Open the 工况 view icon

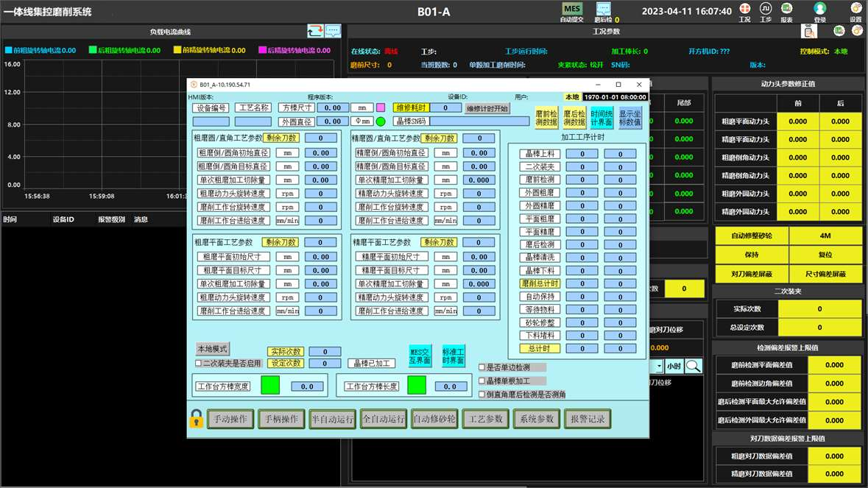(744, 9)
